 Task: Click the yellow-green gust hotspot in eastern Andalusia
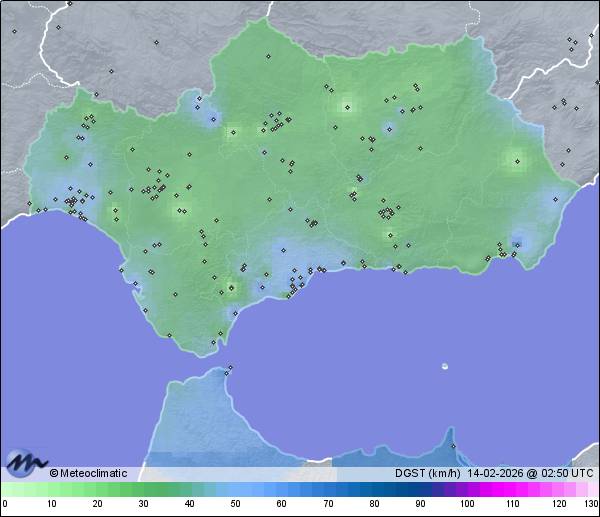click(x=516, y=158)
